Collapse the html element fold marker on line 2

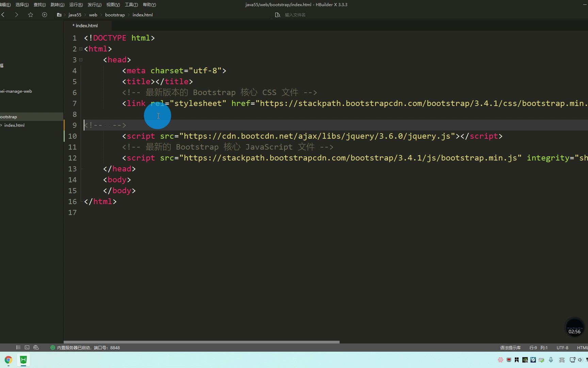click(81, 49)
